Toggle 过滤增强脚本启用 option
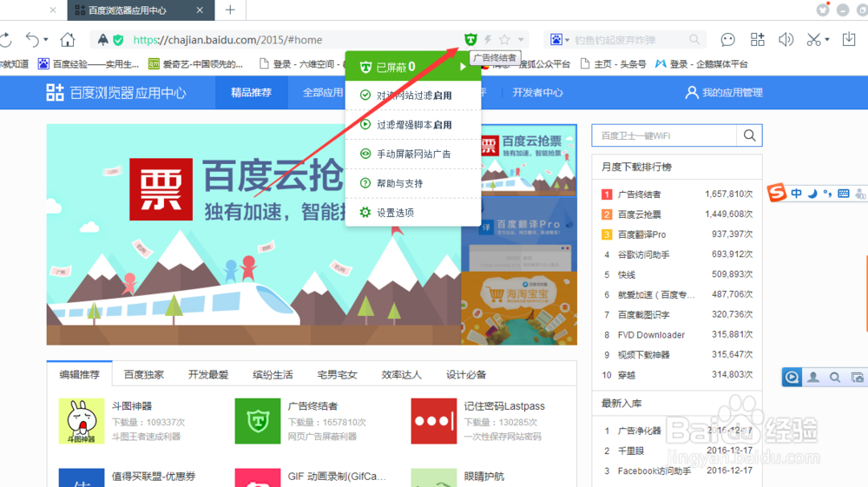The height and width of the screenshot is (487, 868). pyautogui.click(x=413, y=124)
